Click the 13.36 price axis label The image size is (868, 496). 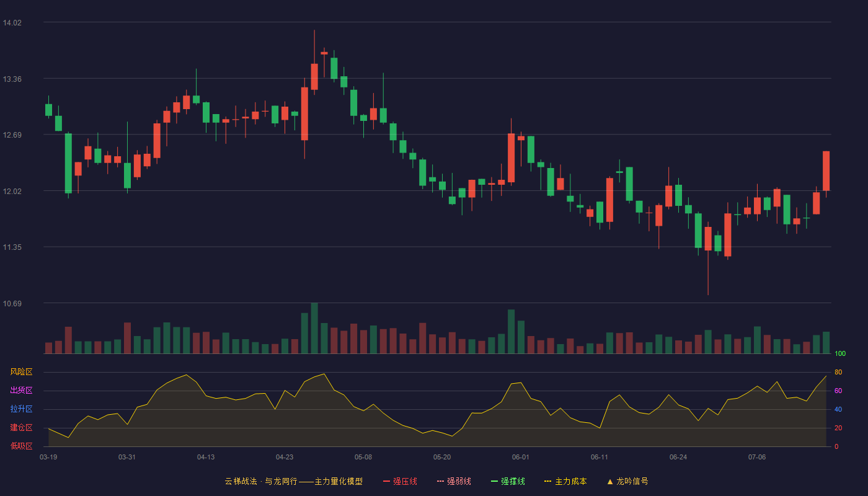tap(12, 79)
